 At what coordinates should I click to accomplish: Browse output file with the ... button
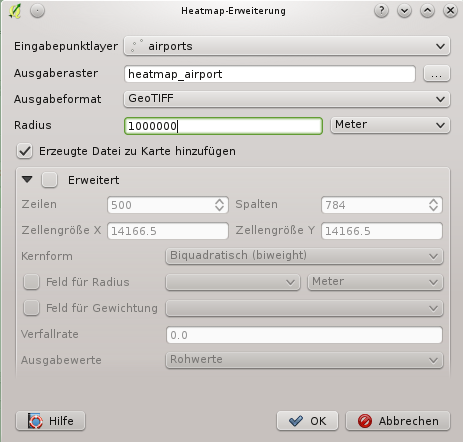pos(437,74)
